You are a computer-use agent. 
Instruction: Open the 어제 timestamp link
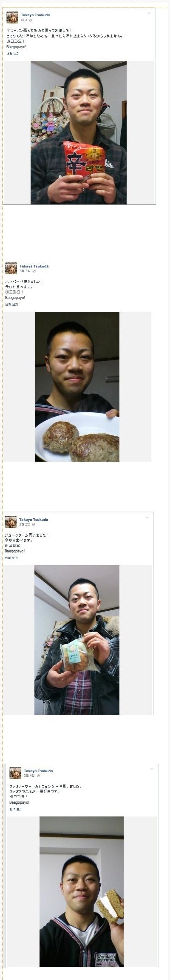[x=24, y=20]
